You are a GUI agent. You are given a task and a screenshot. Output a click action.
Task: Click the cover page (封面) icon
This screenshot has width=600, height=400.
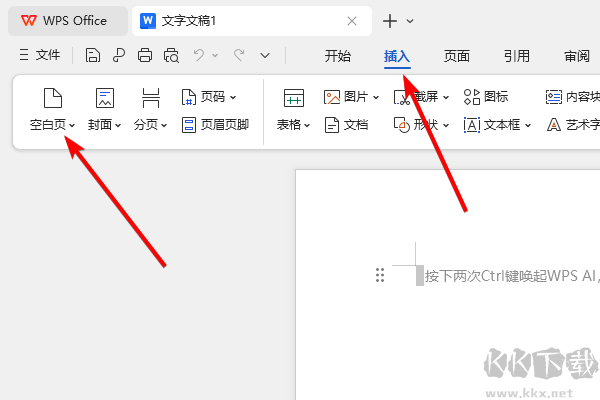tap(105, 98)
